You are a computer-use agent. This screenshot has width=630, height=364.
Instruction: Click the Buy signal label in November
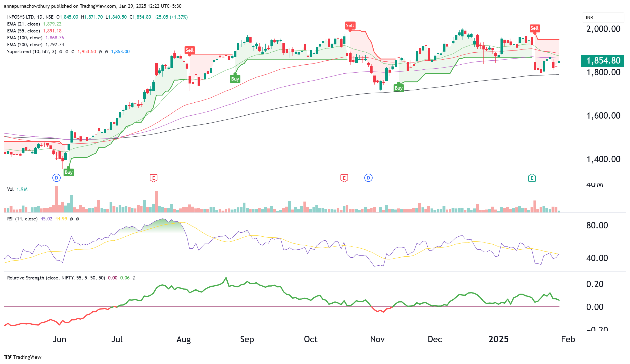pyautogui.click(x=398, y=88)
